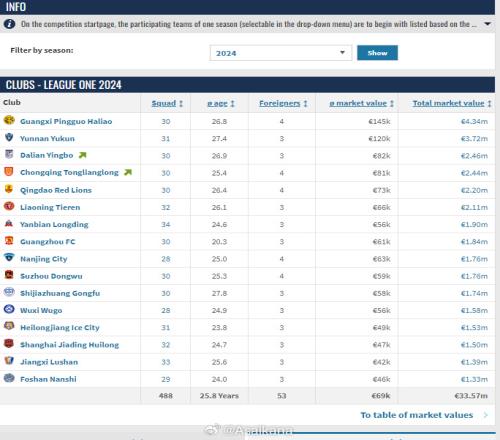Click the total squad count 488

pyautogui.click(x=166, y=396)
